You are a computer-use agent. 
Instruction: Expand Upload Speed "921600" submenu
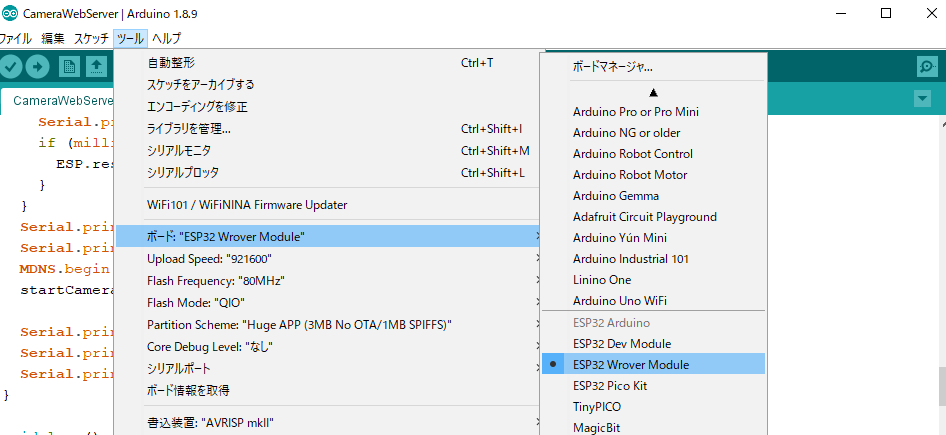coord(329,259)
